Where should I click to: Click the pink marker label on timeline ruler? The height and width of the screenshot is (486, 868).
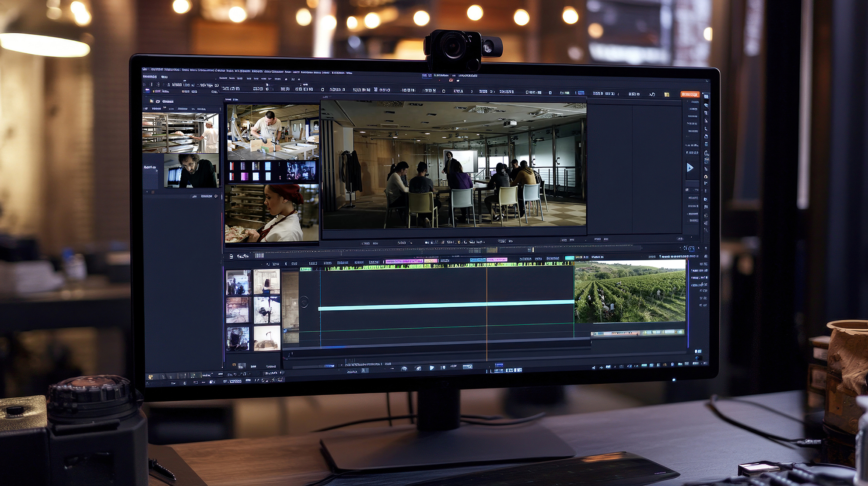point(403,261)
